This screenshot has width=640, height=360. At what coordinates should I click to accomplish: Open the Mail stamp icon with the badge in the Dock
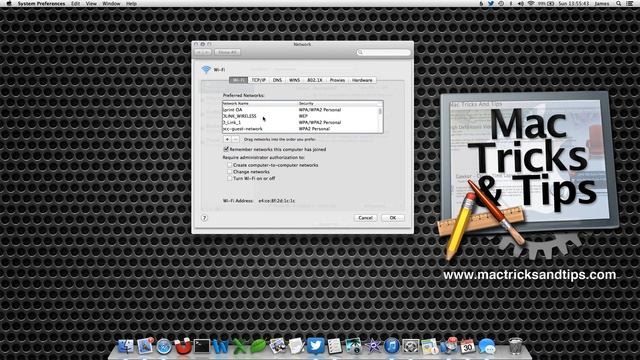145,346
